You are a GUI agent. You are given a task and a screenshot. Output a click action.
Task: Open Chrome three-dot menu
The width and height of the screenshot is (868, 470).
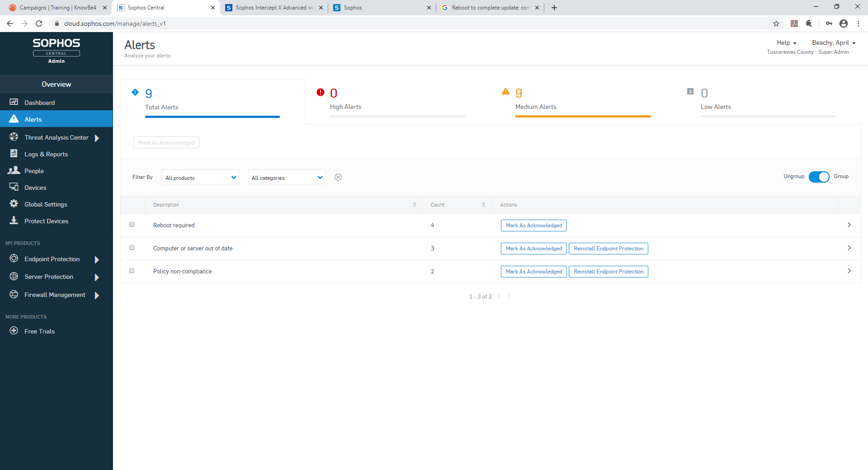[x=858, y=23]
